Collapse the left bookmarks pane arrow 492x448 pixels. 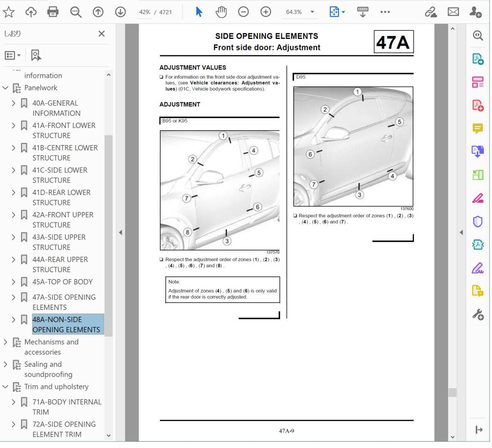pyautogui.click(x=121, y=232)
